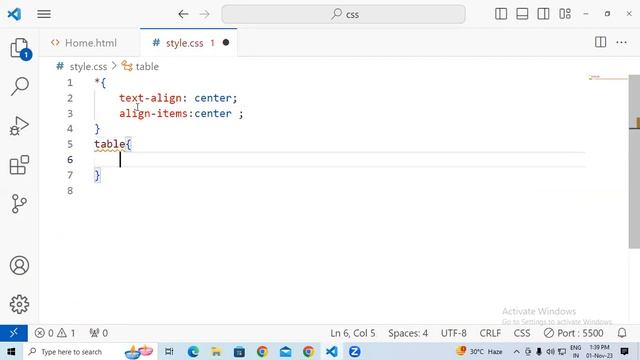Change end of line sequence CRLF
The image size is (640, 360).
pos(490,333)
